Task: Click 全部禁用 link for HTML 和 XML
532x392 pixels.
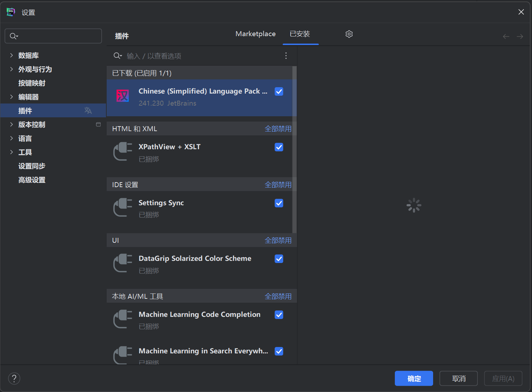Action: pos(278,129)
